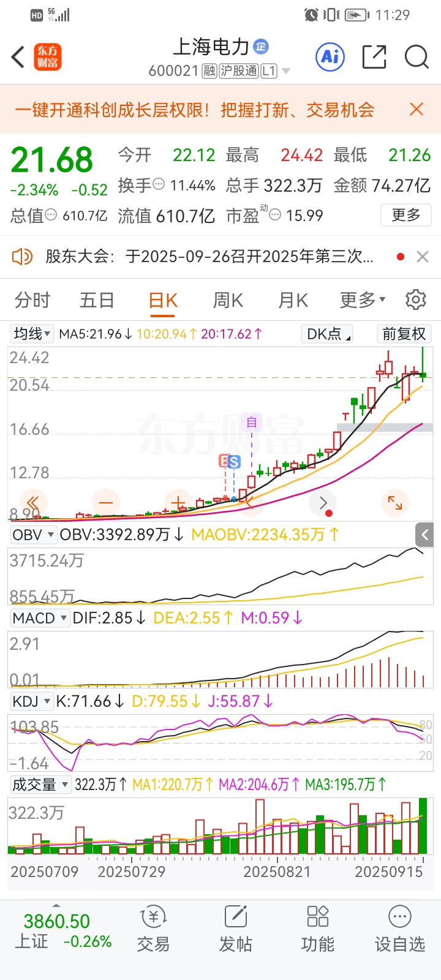Open the 成交量 indicator dropdown
This screenshot has height=980, width=441.
pyautogui.click(x=40, y=785)
